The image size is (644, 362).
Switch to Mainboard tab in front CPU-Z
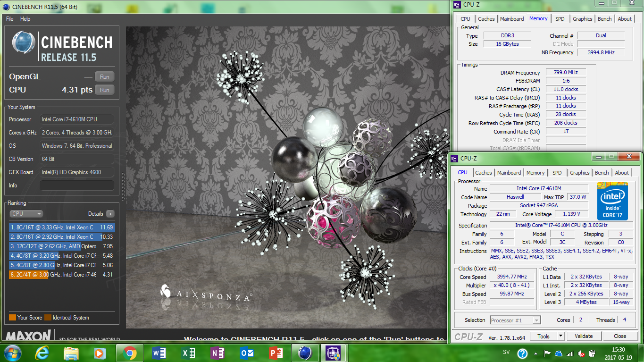point(509,173)
